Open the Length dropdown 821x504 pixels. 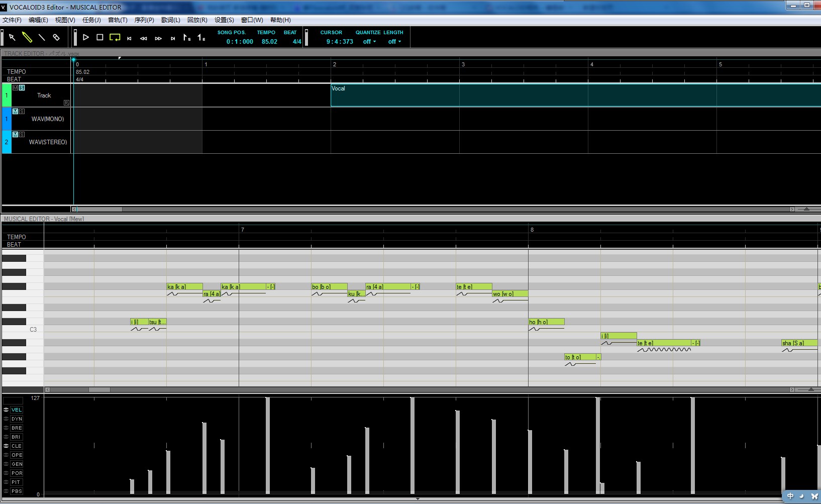pos(395,42)
